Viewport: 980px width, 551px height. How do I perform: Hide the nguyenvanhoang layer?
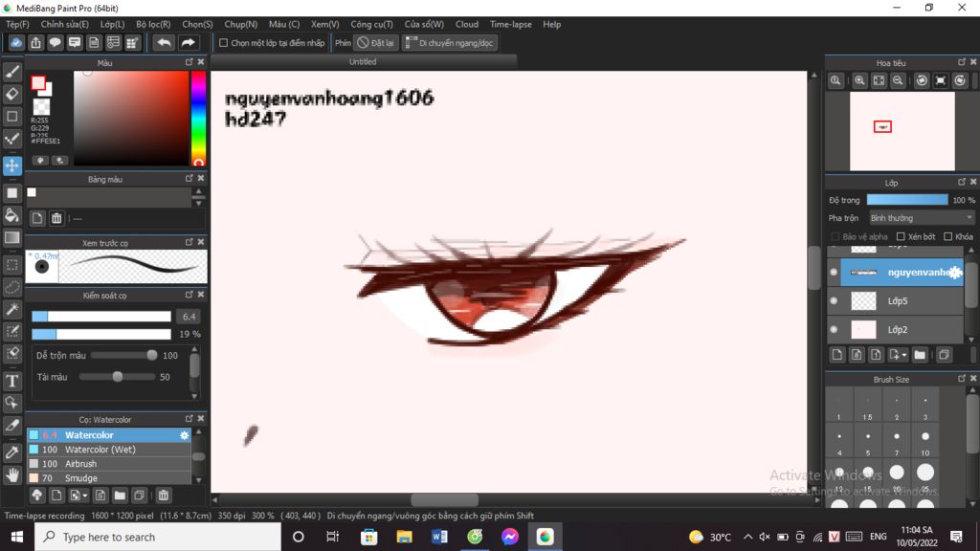pyautogui.click(x=834, y=273)
